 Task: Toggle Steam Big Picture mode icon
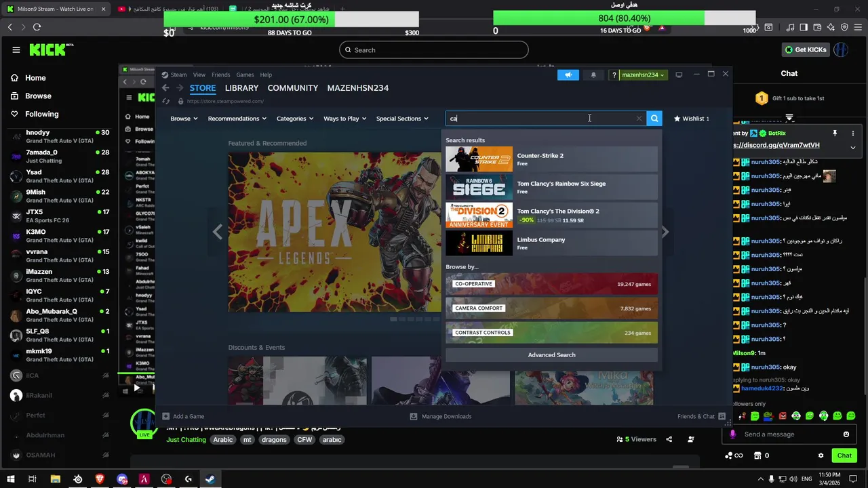click(x=679, y=75)
